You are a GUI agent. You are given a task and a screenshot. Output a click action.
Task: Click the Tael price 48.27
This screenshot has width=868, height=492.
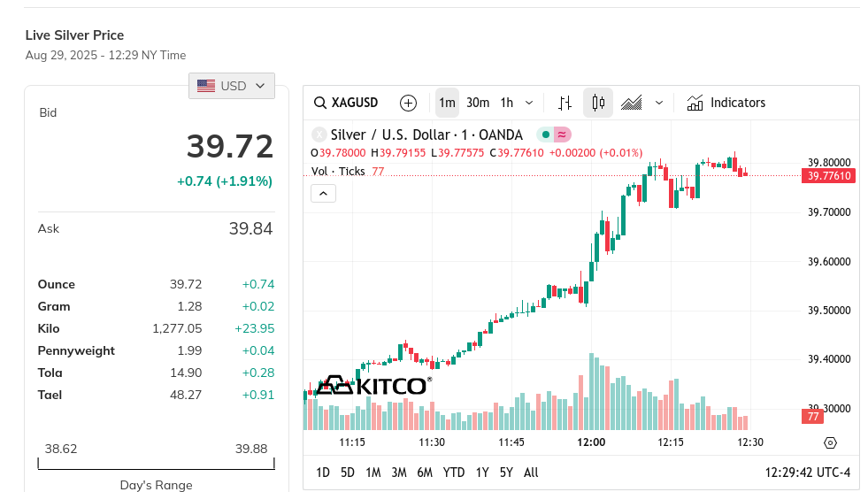click(186, 396)
